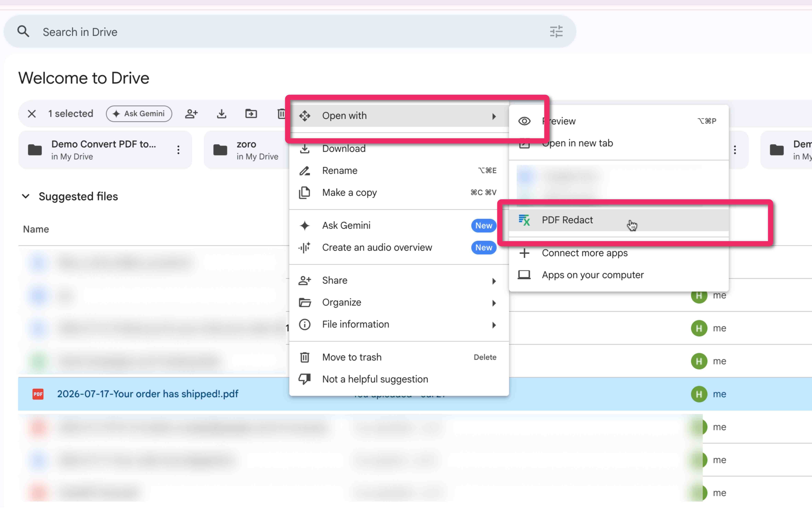Image resolution: width=812 pixels, height=510 pixels.
Task: Select Not a helpful suggestion
Action: click(x=399, y=379)
